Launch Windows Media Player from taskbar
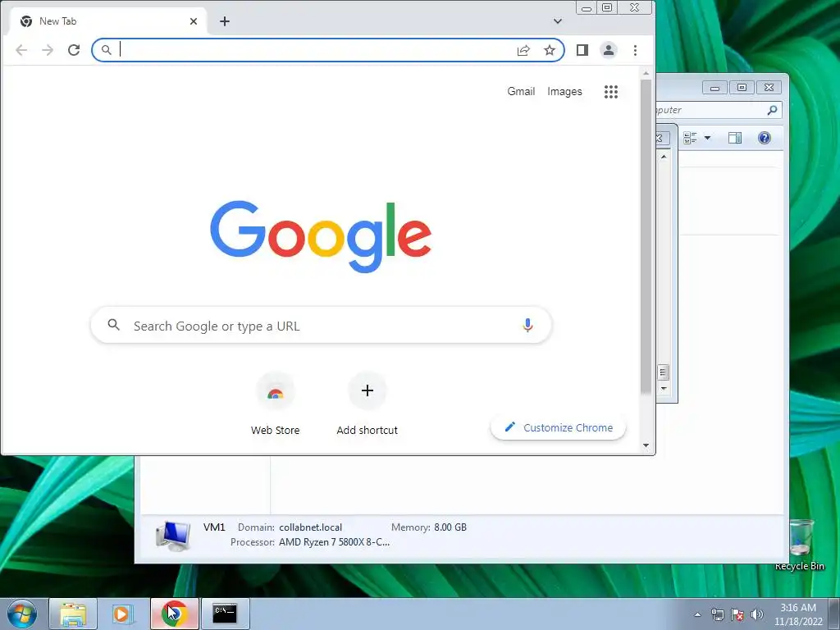840x630 pixels. point(123,614)
